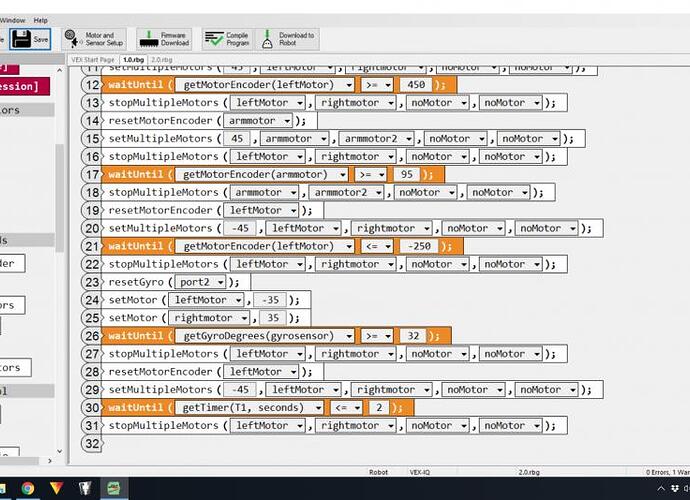The height and width of the screenshot is (500, 690).
Task: Open leftMotor dropdown on line 24
Action: [206, 300]
